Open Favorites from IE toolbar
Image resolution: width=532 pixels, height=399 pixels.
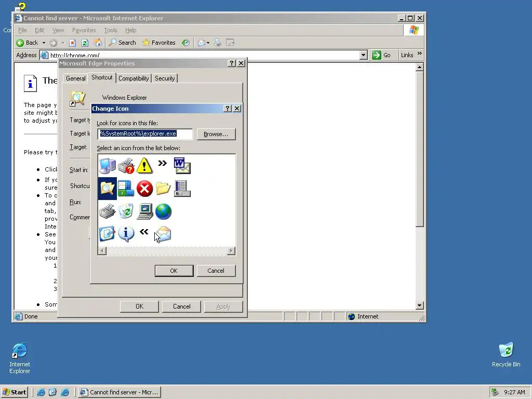click(x=159, y=43)
